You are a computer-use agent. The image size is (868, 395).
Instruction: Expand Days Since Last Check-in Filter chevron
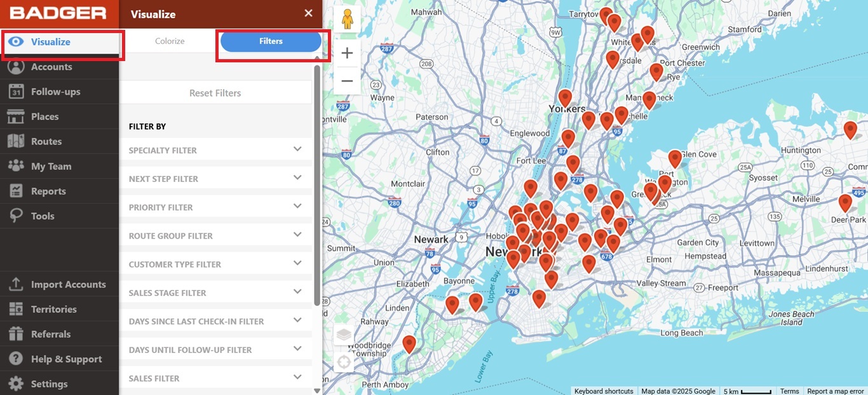297,321
